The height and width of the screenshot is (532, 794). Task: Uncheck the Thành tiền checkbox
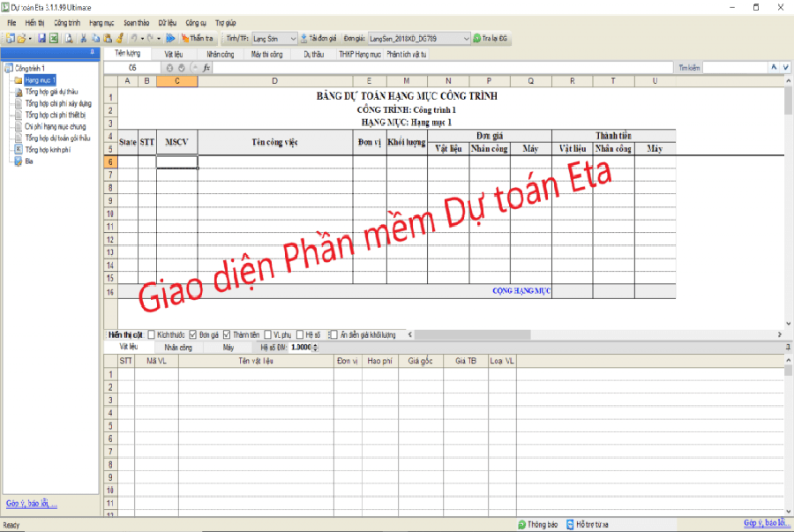pyautogui.click(x=227, y=335)
